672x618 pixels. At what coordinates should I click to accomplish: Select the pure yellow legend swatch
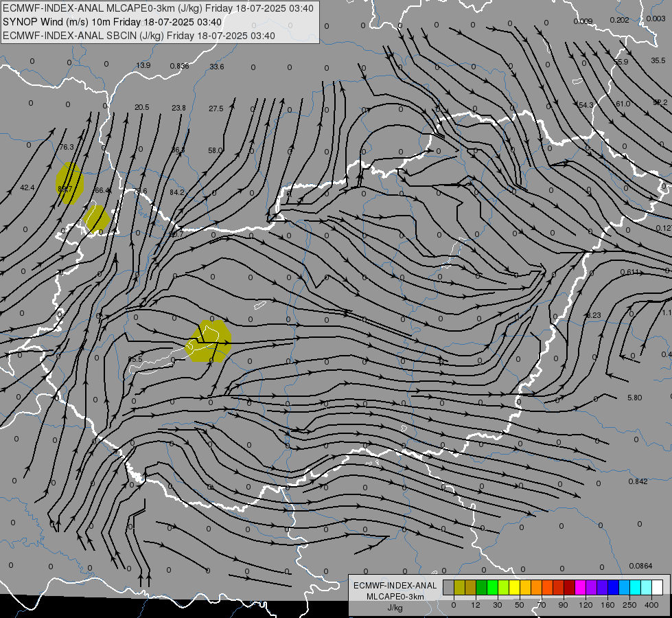point(514,588)
